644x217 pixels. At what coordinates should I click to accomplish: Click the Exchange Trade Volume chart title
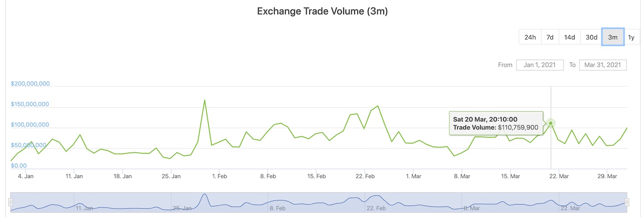point(322,11)
